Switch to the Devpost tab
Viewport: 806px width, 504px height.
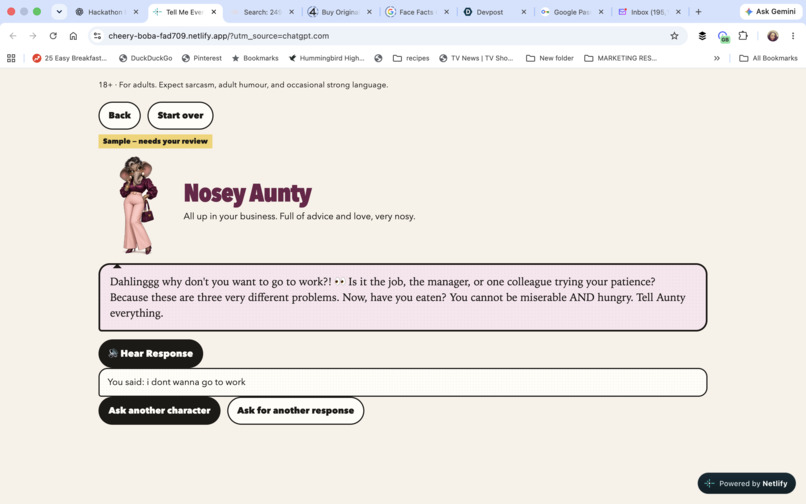(489, 12)
